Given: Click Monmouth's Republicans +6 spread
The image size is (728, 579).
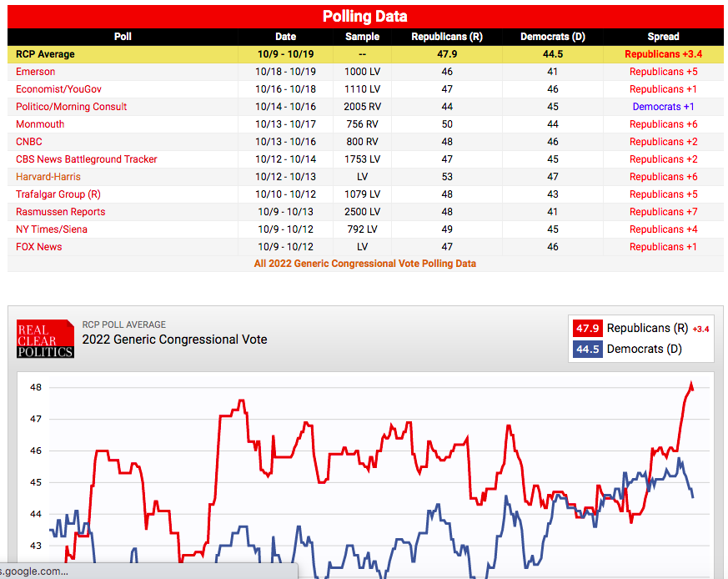Looking at the screenshot, I should pos(664,124).
